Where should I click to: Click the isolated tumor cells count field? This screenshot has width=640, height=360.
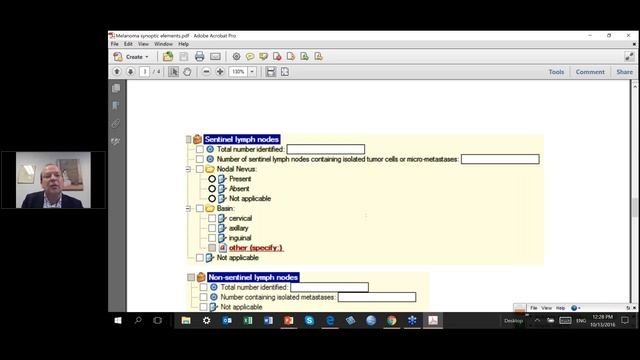coord(500,159)
